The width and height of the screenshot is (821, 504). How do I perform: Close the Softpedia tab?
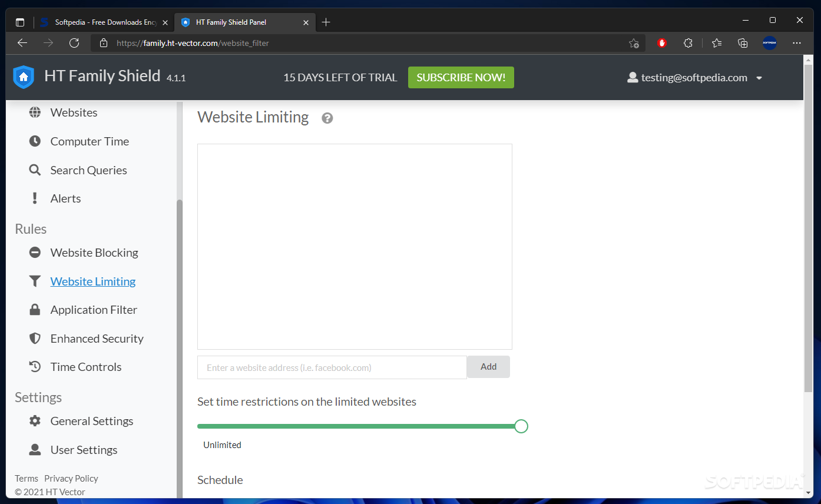pos(165,22)
